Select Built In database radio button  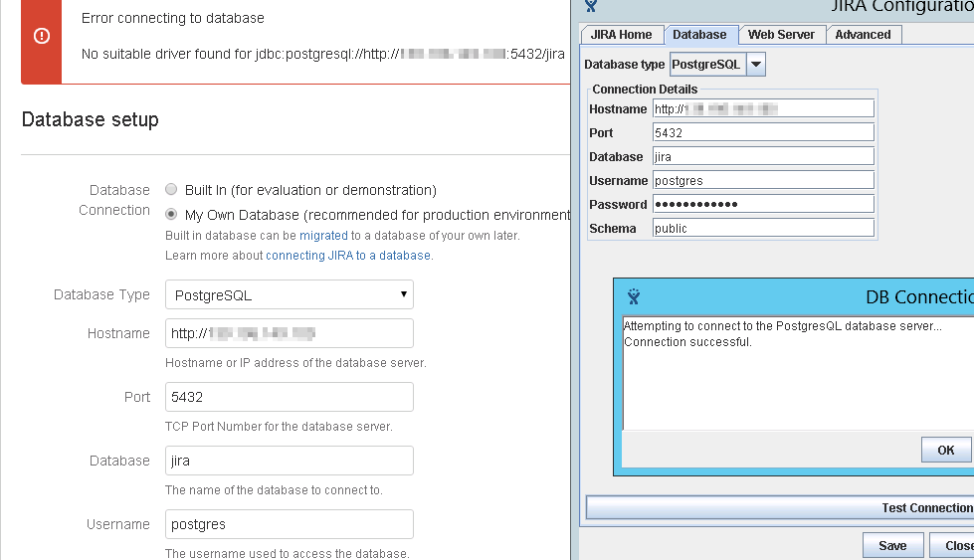171,189
